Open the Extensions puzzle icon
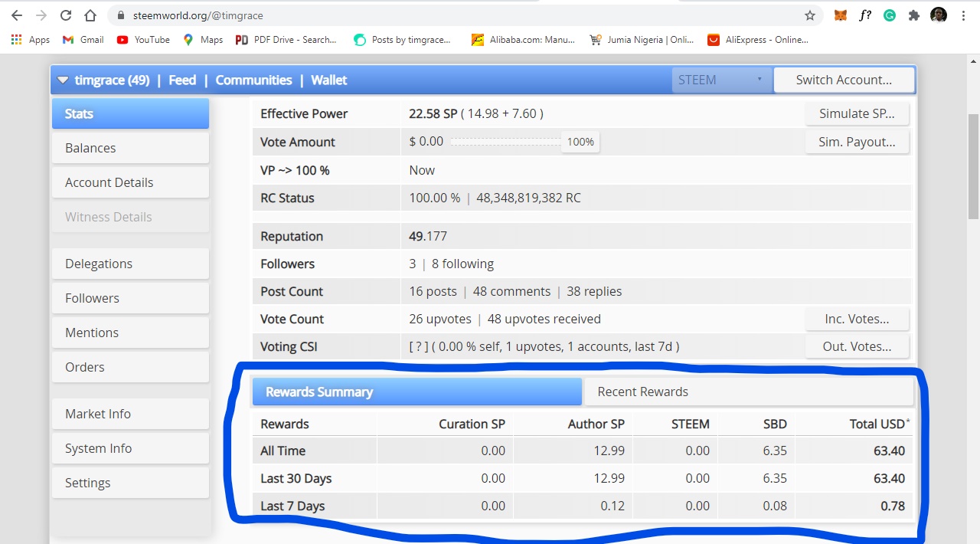The image size is (980, 544). coord(913,15)
